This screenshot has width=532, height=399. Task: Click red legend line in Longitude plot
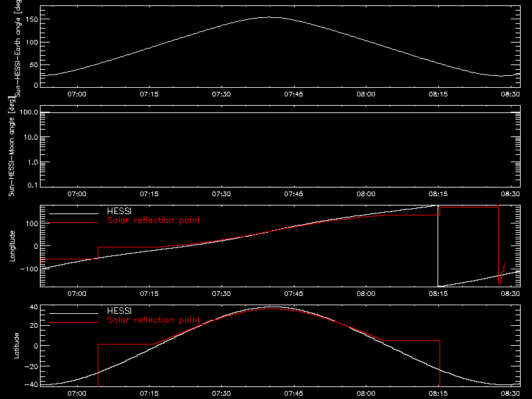74,223
